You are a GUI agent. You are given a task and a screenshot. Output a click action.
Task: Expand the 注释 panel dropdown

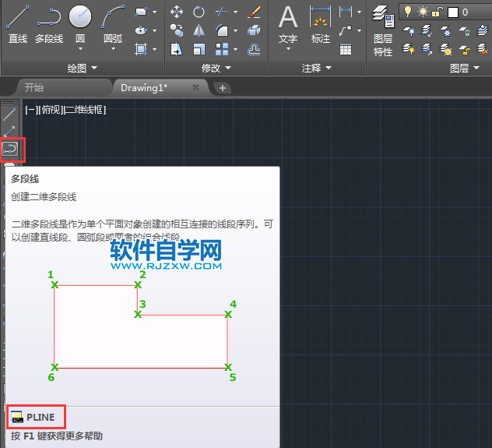316,69
